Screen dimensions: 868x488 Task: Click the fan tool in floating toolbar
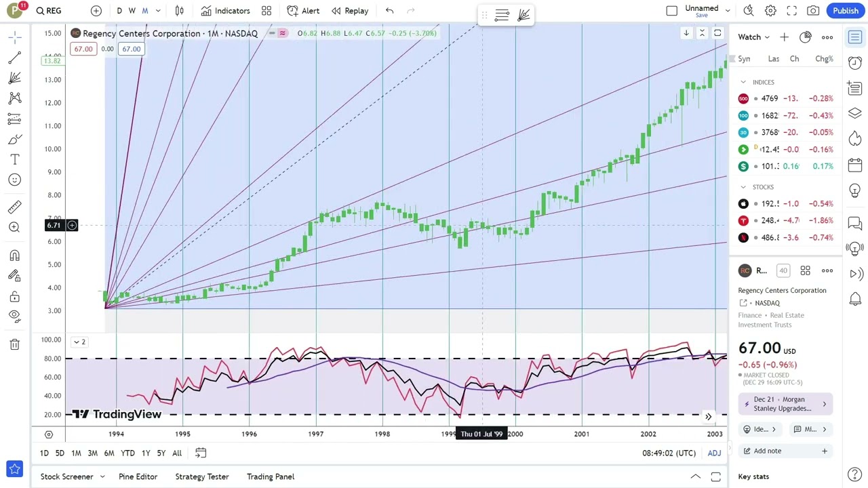[524, 15]
